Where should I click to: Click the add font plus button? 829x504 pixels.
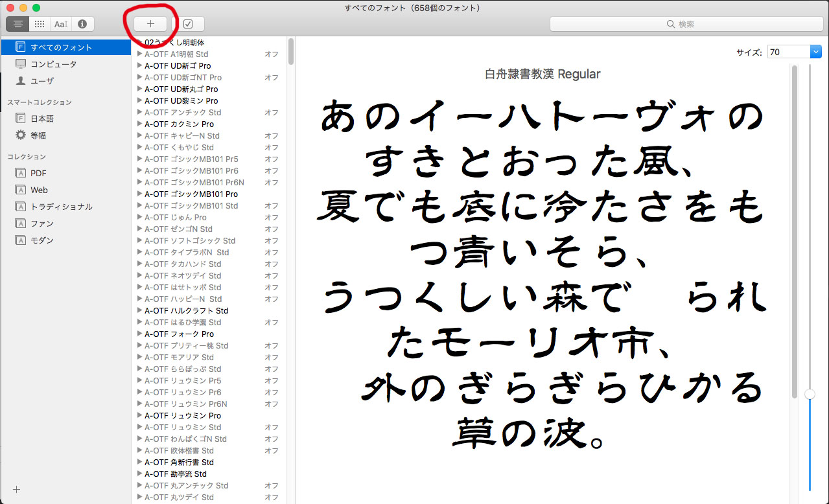[x=150, y=24]
